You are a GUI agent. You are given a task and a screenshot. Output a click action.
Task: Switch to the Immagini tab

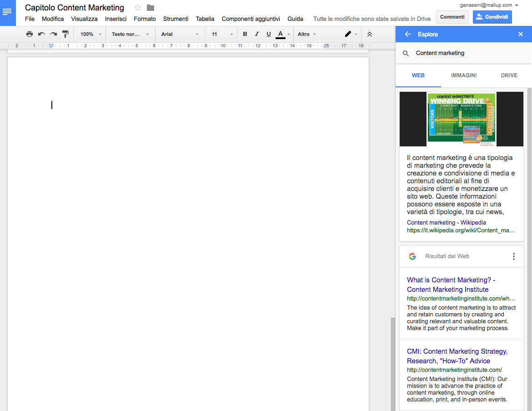pos(463,75)
